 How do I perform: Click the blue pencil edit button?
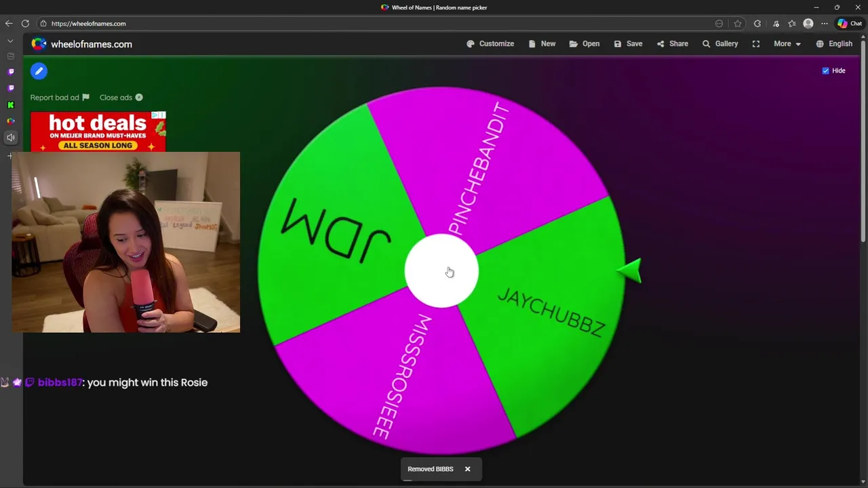tap(39, 70)
